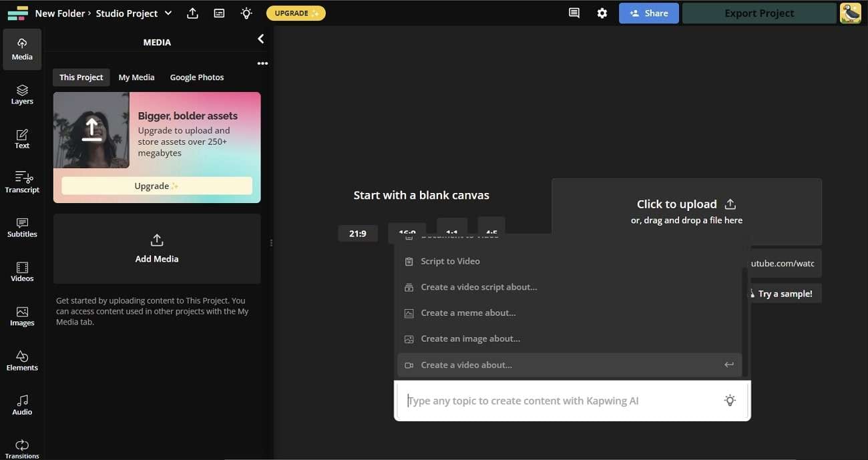Open the Layers sidebar panel
The height and width of the screenshot is (460, 868).
22,94
